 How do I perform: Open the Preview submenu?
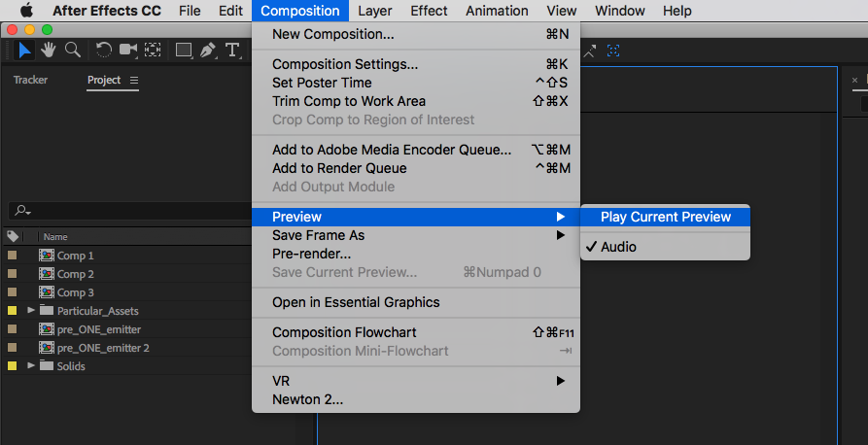[416, 217]
